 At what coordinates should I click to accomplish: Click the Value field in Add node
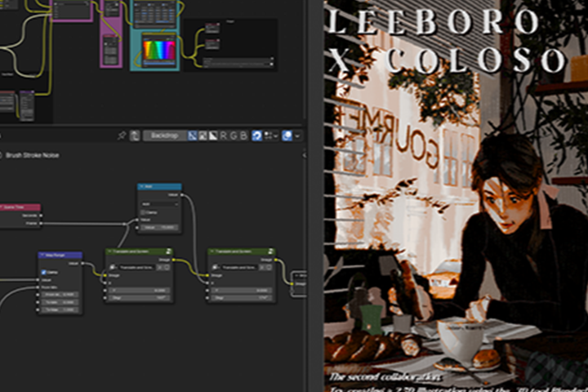[160, 227]
